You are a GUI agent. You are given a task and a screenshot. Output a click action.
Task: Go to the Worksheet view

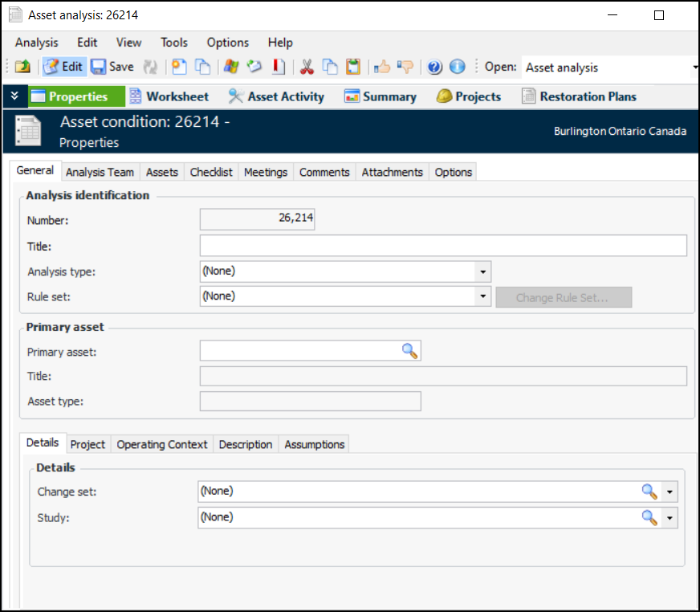click(169, 97)
